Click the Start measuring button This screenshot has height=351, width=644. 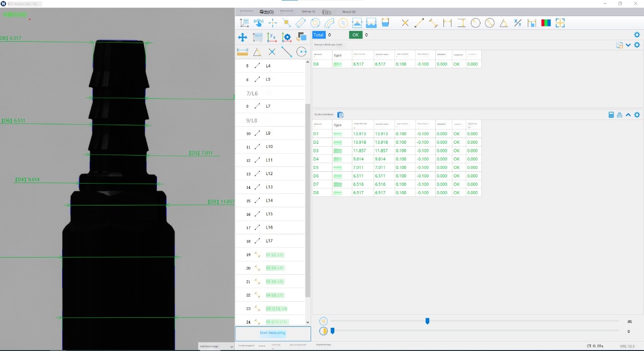[273, 333]
